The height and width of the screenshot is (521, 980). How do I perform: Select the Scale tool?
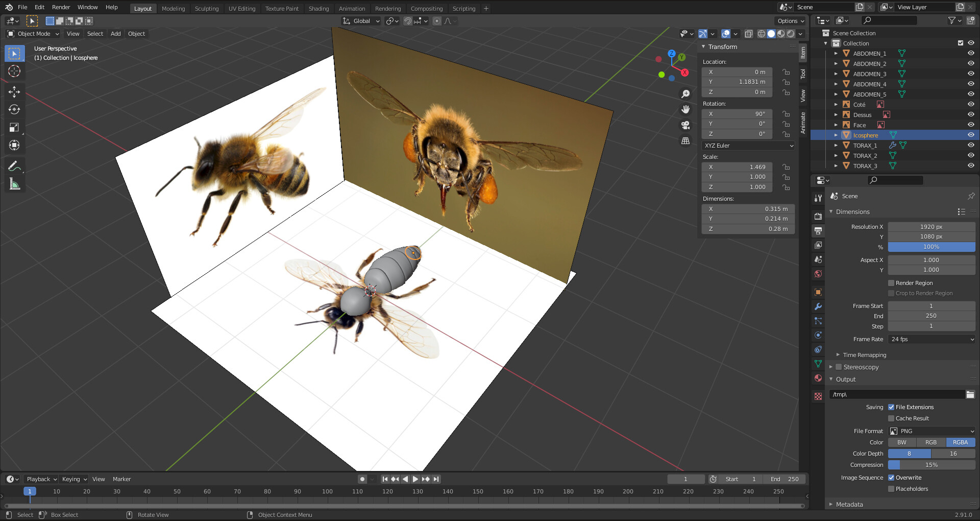coord(14,127)
